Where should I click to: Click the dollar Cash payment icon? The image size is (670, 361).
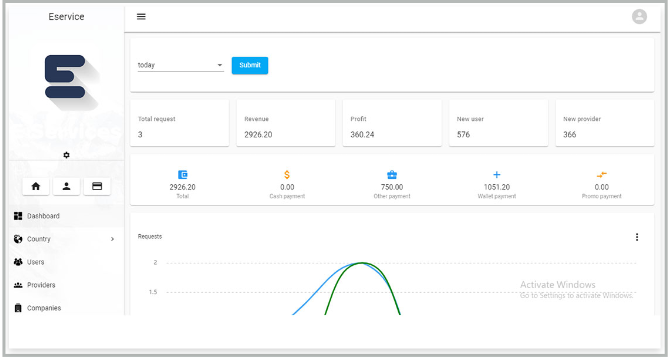[287, 175]
